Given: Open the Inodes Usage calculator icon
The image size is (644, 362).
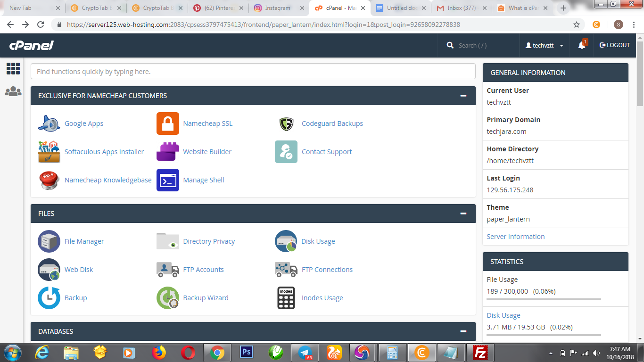Looking at the screenshot, I should [x=286, y=298].
